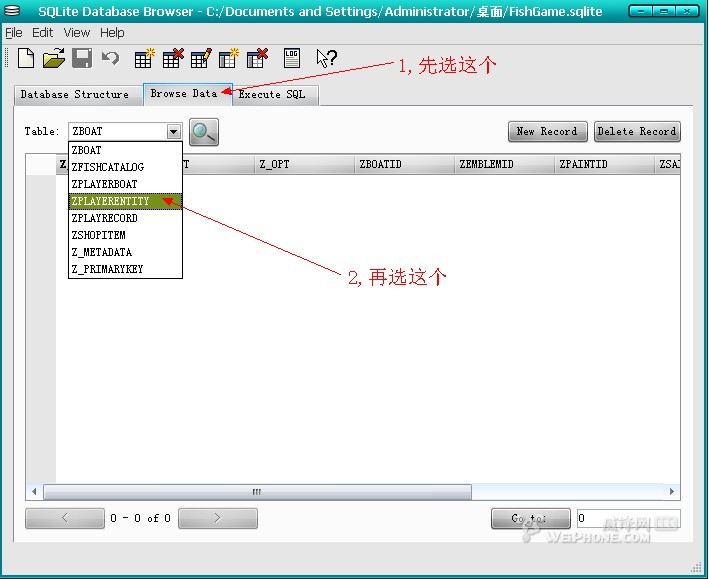Open a database using the folder icon
709x579 pixels.
pyautogui.click(x=54, y=58)
